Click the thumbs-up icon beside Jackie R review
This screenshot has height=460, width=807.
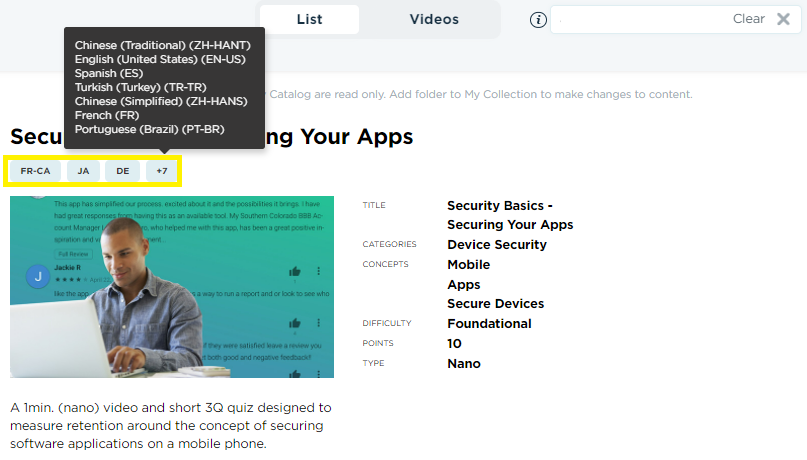tap(294, 272)
